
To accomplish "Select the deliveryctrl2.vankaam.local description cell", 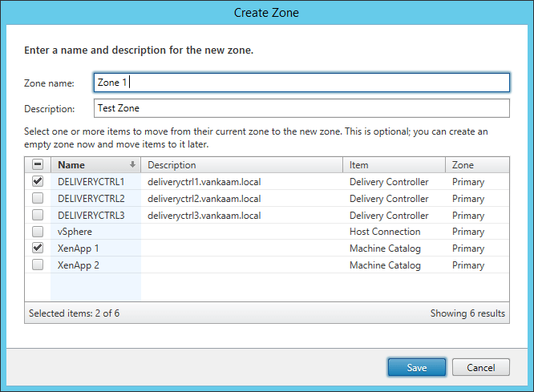I will click(204, 199).
